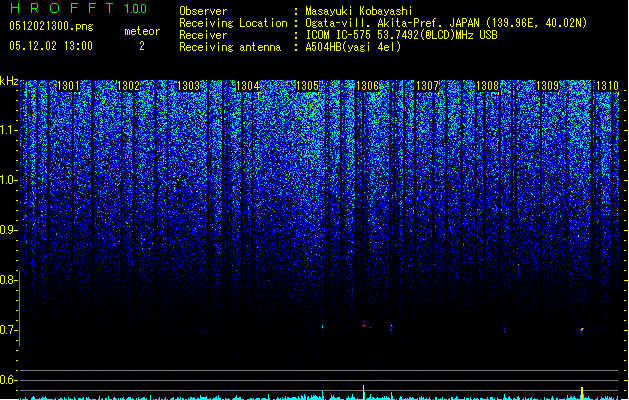
Task: Click the file name 0512021300.png
Action: tap(51, 27)
